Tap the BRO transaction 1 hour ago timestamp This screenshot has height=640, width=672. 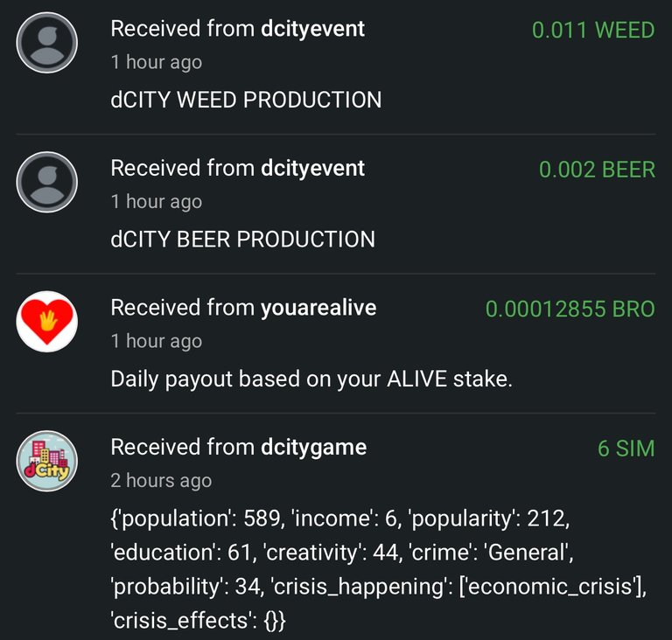tap(157, 341)
